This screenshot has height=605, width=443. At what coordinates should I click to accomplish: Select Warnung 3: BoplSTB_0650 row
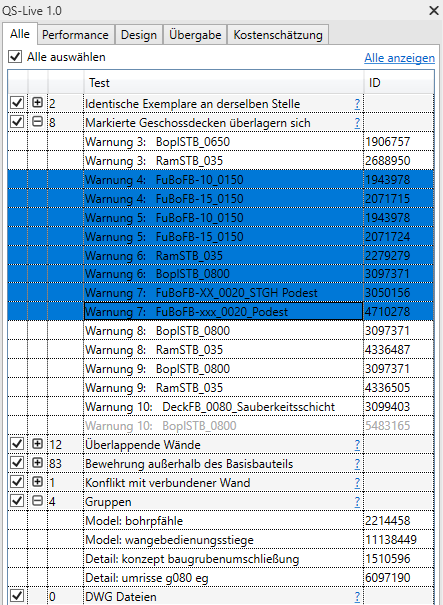tap(221, 142)
